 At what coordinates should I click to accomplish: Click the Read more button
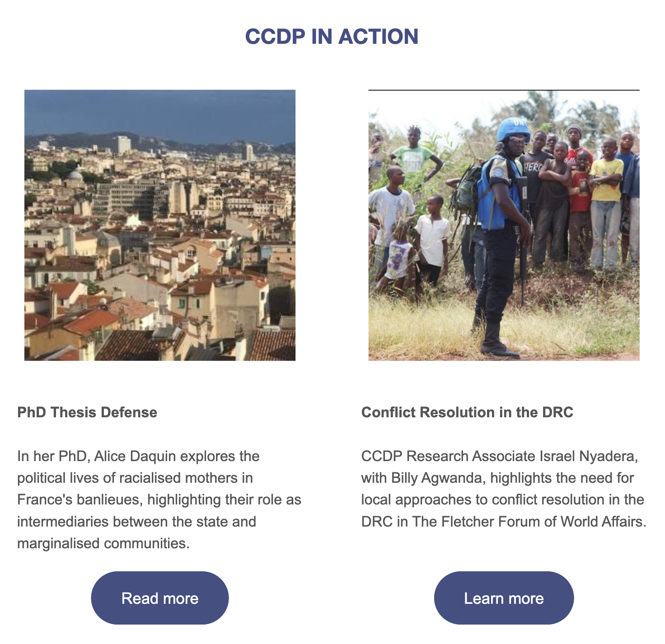[x=160, y=598]
